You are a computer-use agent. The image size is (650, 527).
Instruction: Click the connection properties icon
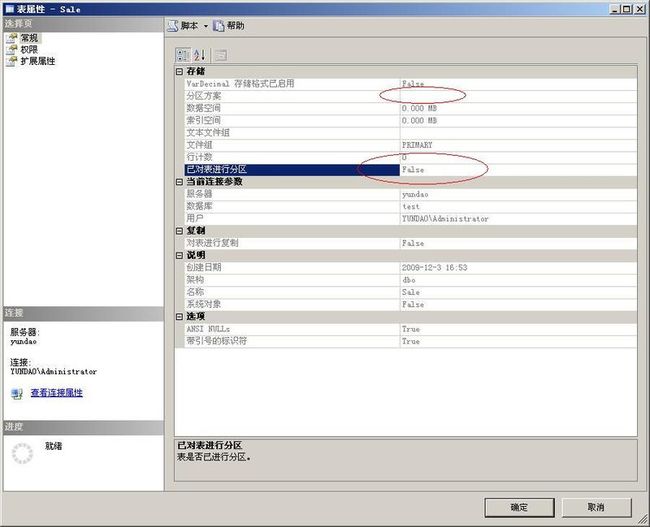[x=17, y=393]
